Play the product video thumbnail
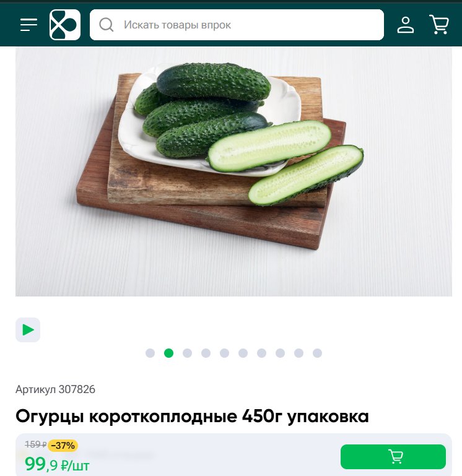The height and width of the screenshot is (476, 462). click(28, 330)
